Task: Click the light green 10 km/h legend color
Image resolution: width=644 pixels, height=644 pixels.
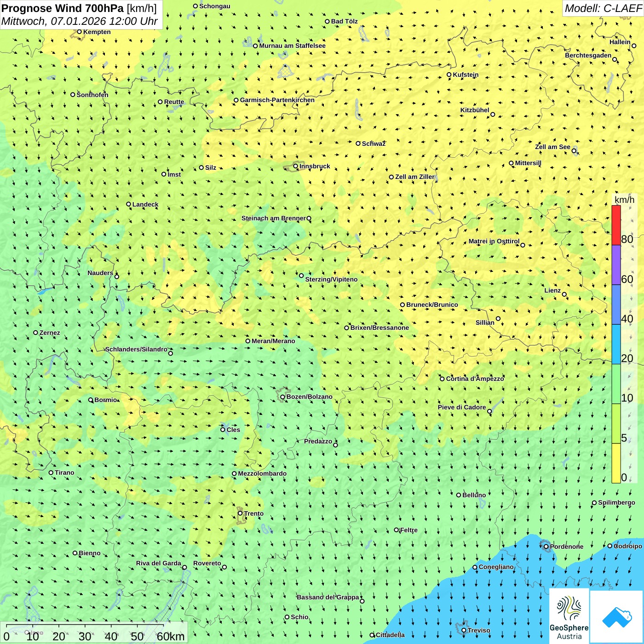Action: [x=616, y=384]
